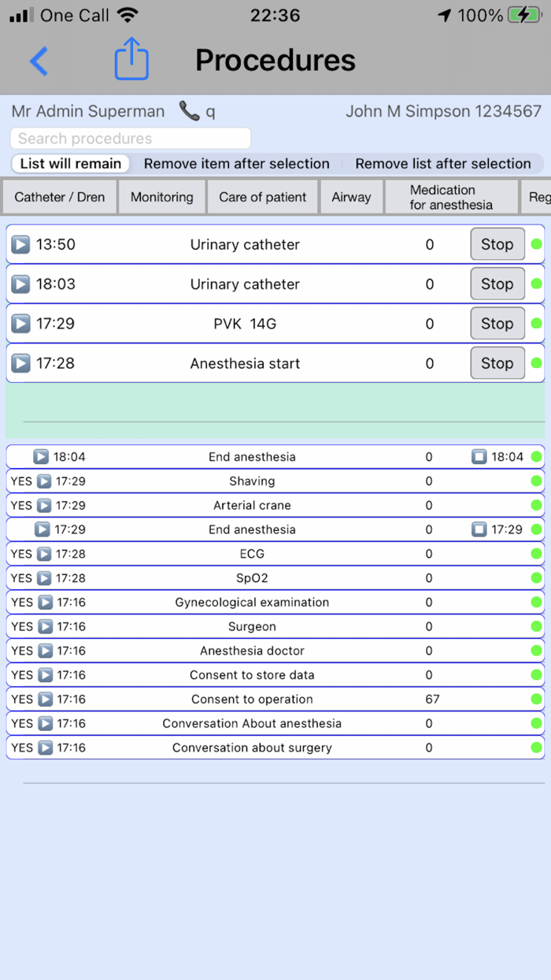Tap the stop square on 18:04 End anesthesia
This screenshot has height=980, width=551.
479,456
